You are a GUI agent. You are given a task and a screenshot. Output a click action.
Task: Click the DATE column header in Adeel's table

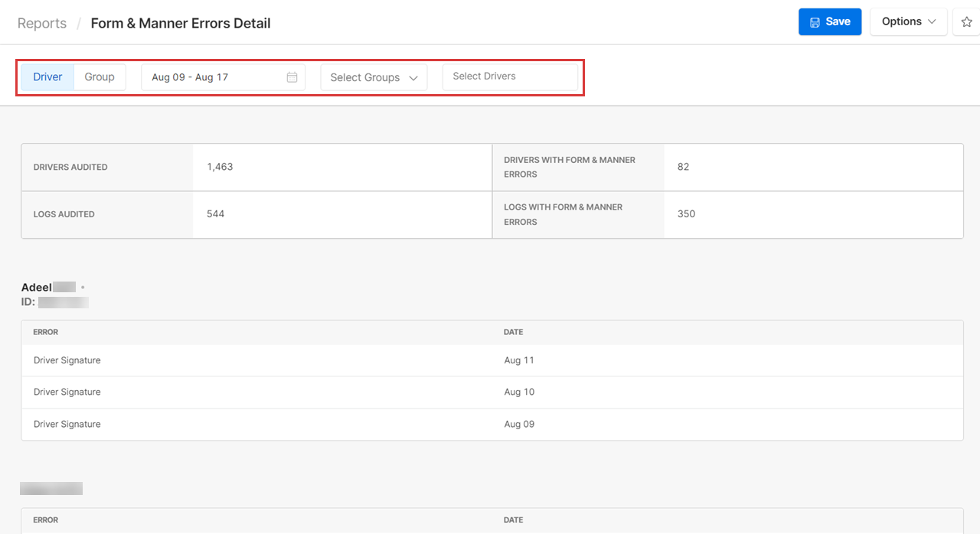pyautogui.click(x=513, y=333)
